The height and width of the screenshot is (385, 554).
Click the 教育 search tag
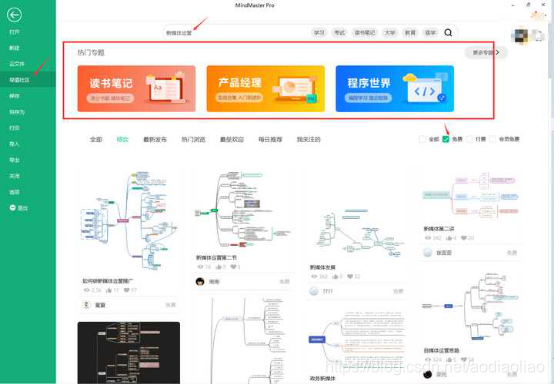click(x=410, y=32)
